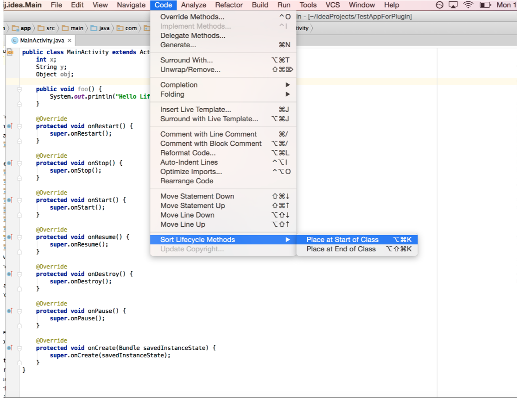Collapse the onDestroy method fold marker
532x399 pixels.
[19, 274]
